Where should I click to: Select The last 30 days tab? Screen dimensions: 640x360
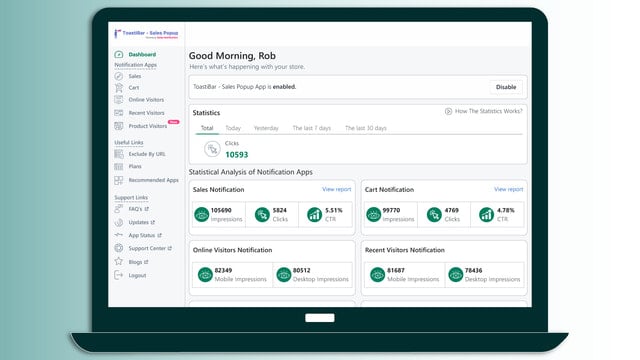coord(366,128)
